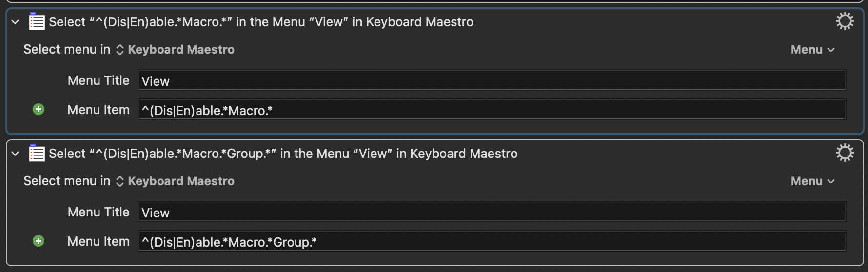
Task: Click the "Select menu in" label of the first action
Action: [x=67, y=50]
